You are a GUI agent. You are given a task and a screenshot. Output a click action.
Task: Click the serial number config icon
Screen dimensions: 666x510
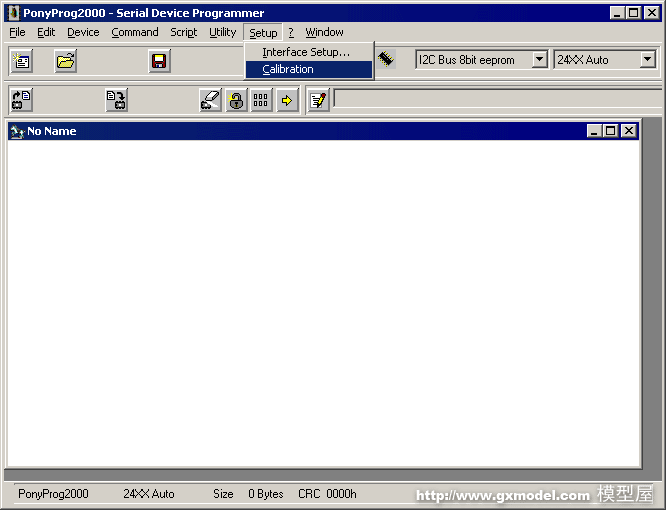pyautogui.click(x=261, y=100)
